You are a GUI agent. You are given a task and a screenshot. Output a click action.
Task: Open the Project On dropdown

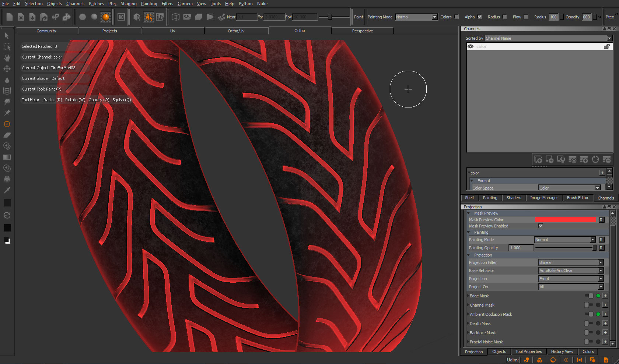click(571, 287)
